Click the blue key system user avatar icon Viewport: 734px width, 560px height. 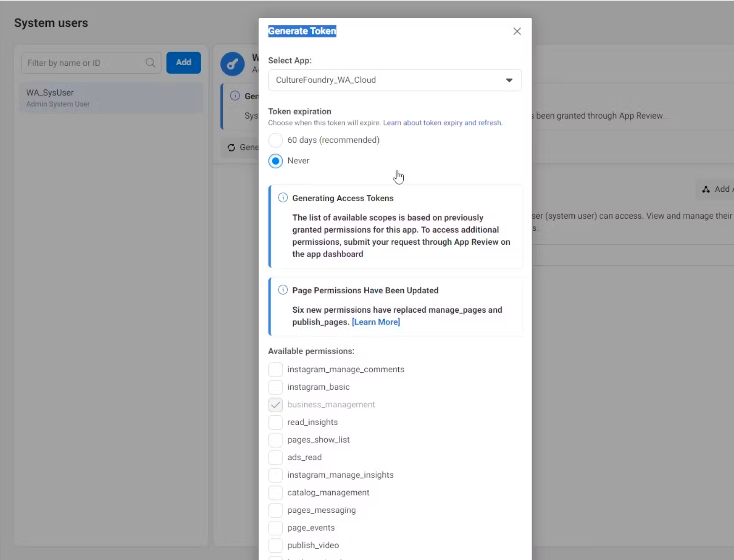tap(232, 64)
